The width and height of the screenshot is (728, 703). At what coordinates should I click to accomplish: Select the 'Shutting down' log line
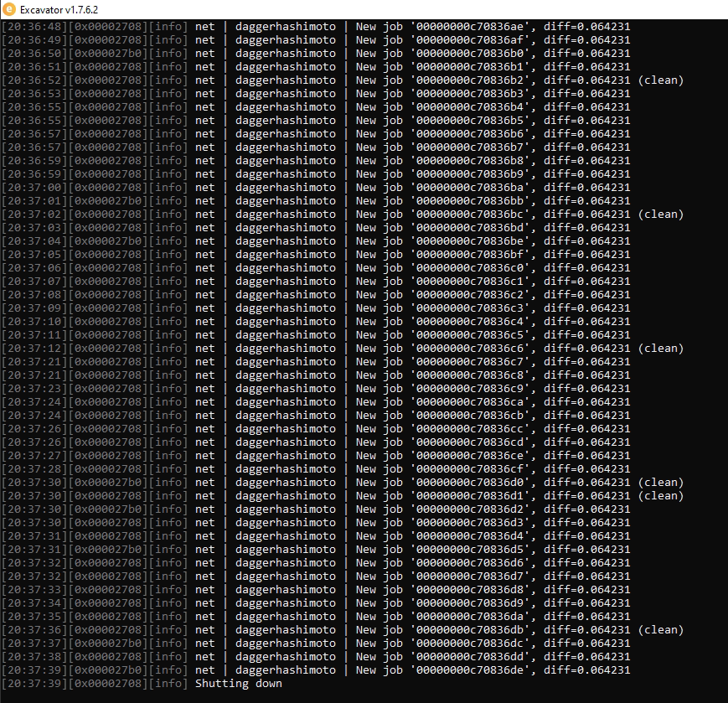coord(237,683)
